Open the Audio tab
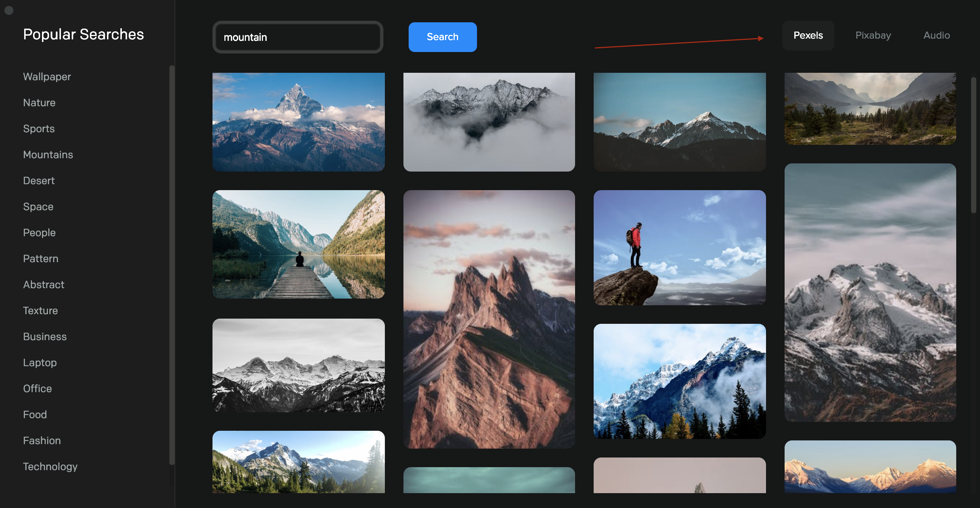Screen dimensions: 980x508 coord(937,35)
